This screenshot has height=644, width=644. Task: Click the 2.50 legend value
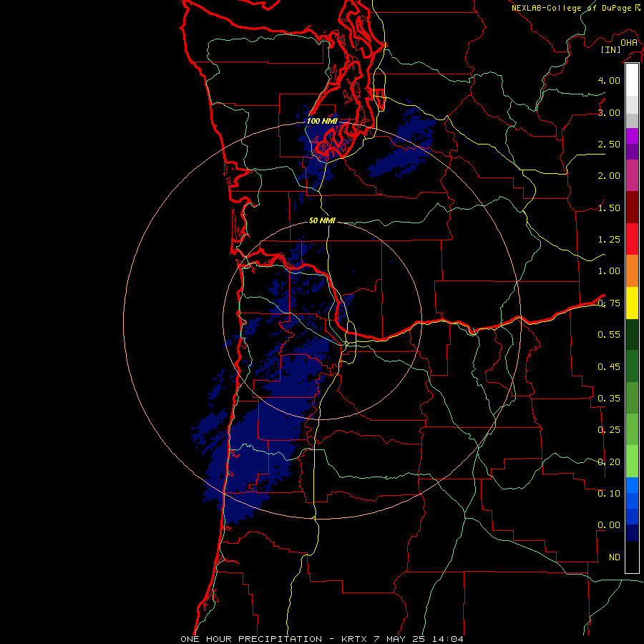point(609,144)
